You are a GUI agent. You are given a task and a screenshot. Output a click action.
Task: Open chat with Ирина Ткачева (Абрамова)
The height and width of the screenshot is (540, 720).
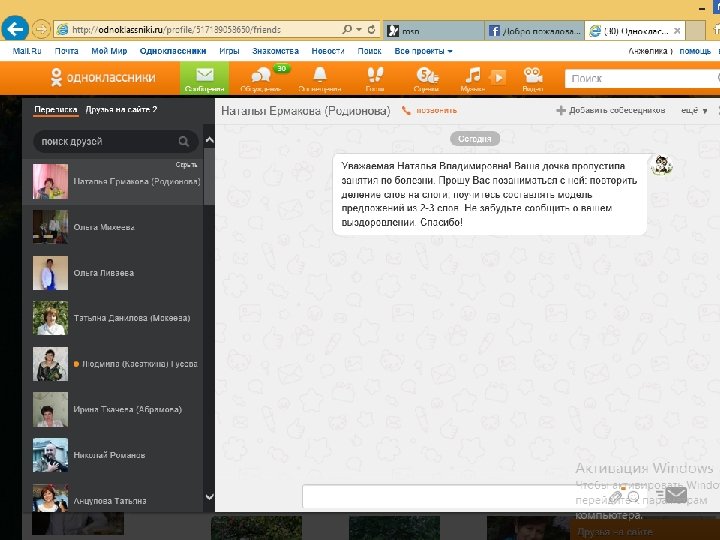(x=113, y=409)
